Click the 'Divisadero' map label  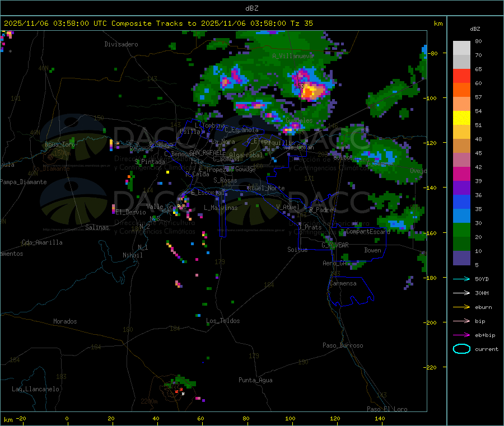(121, 44)
